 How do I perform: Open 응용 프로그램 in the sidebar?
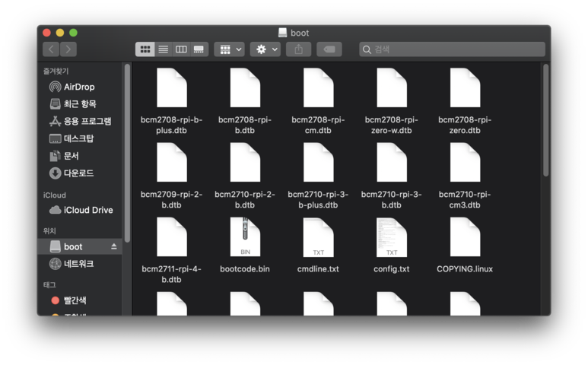(x=80, y=121)
